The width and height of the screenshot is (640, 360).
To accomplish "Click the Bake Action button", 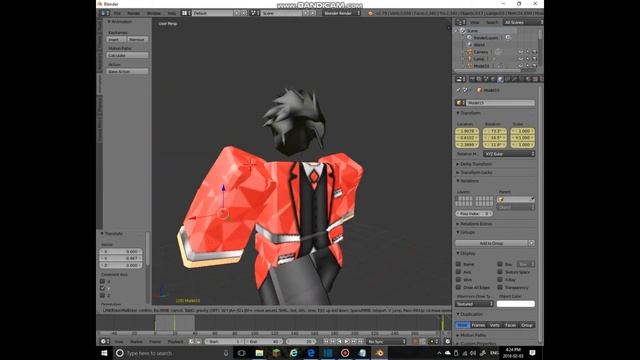I will point(127,71).
